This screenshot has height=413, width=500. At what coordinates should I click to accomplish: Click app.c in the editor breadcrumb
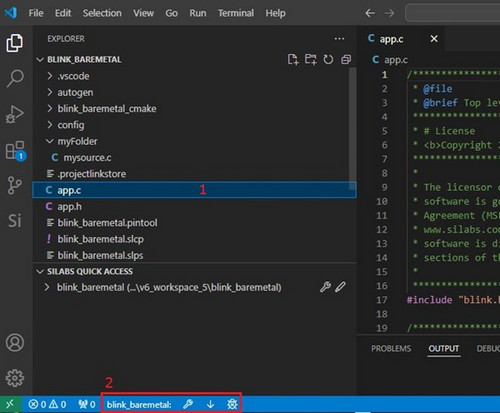click(x=396, y=60)
